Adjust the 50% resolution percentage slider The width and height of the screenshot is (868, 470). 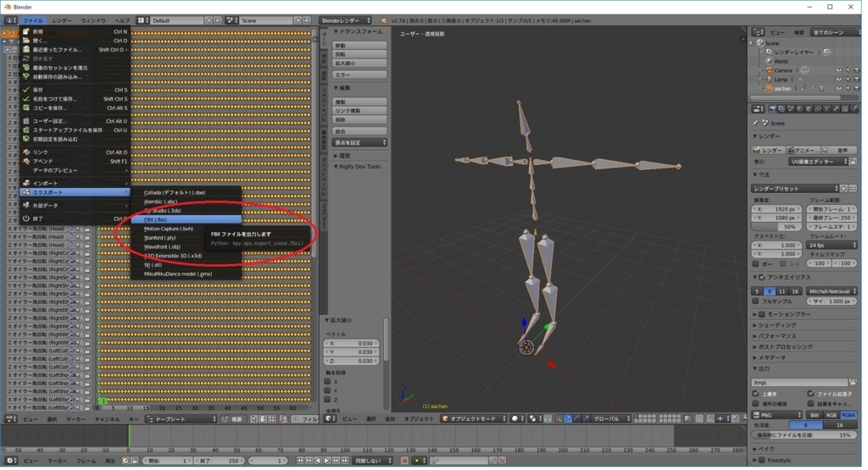[775, 227]
